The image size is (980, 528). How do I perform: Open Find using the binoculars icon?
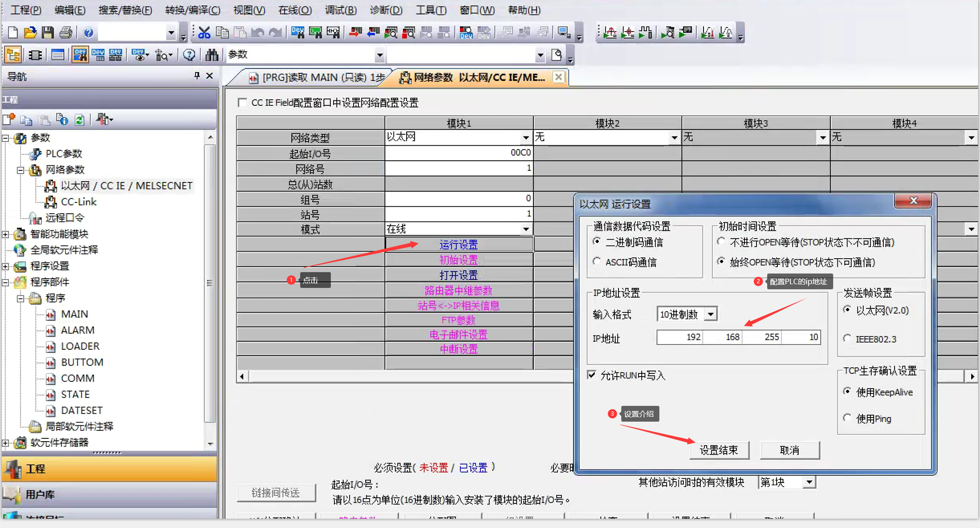pyautogui.click(x=211, y=54)
